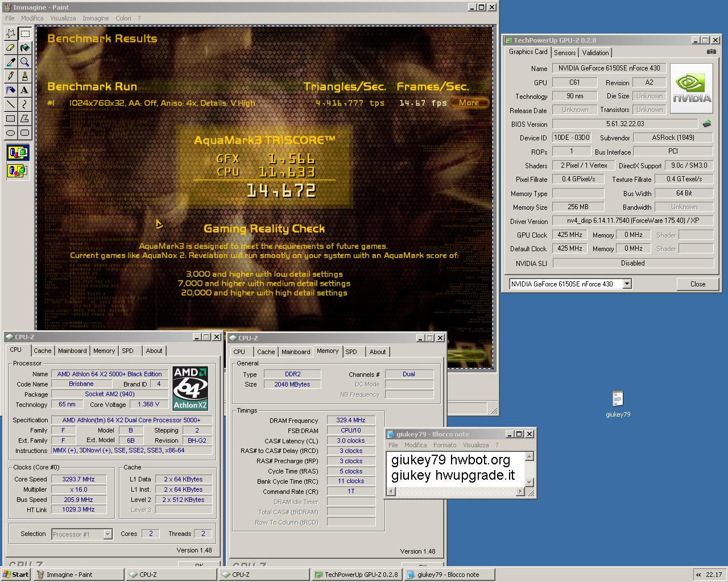This screenshot has width=728, height=582.
Task: Open the Formato menu in Blocco note
Action: [445, 445]
